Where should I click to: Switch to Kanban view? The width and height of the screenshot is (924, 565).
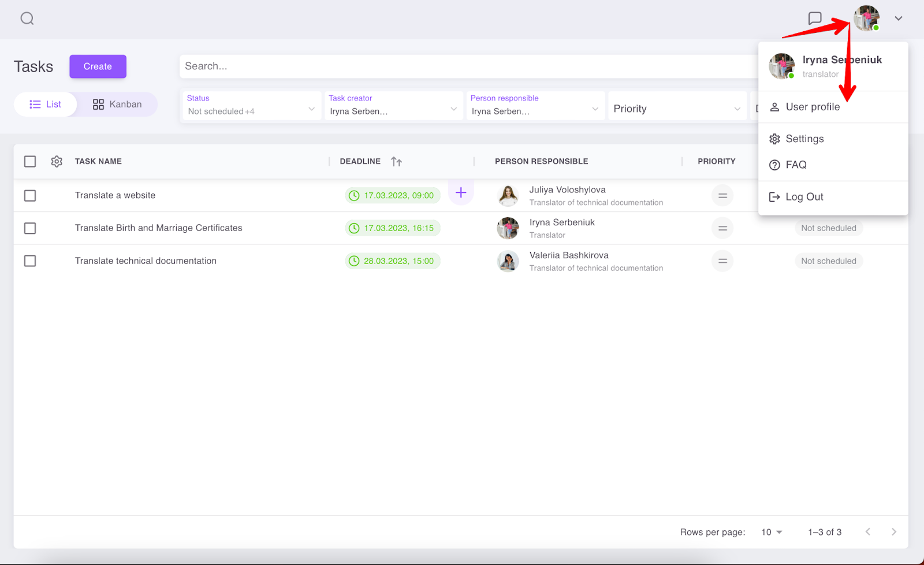[x=117, y=105]
